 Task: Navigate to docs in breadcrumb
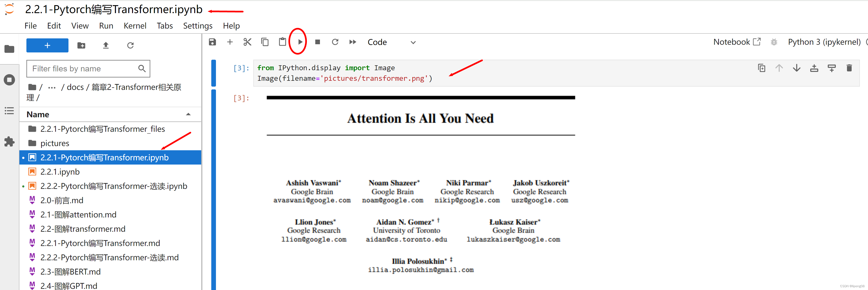pos(75,87)
